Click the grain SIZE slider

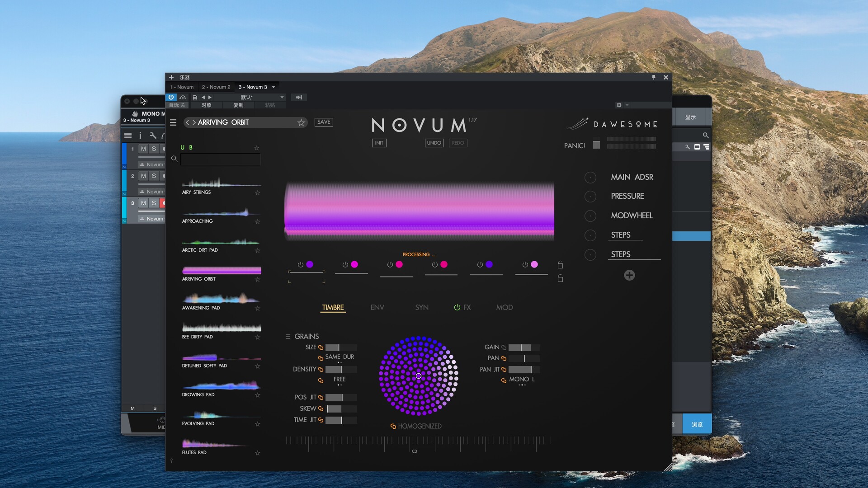(x=341, y=347)
